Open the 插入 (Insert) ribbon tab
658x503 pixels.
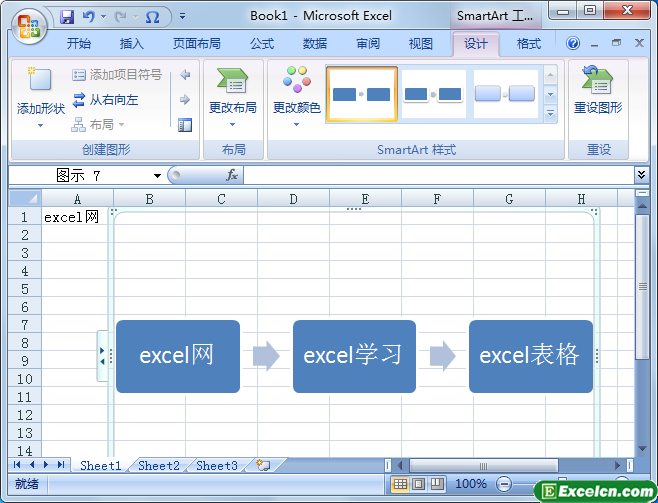click(x=131, y=44)
